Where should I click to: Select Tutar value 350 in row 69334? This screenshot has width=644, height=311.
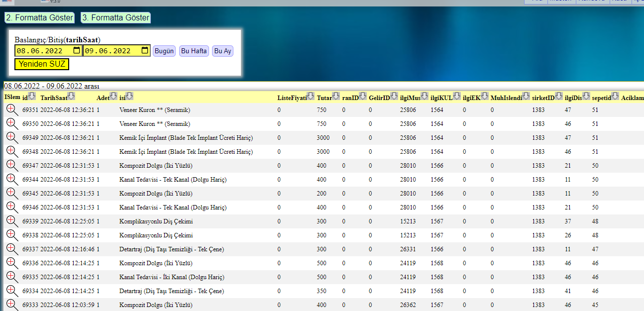click(322, 291)
